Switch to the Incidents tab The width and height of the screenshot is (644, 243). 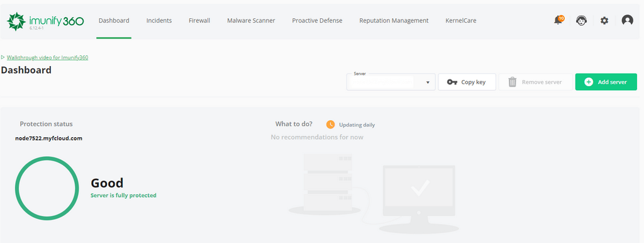159,20
